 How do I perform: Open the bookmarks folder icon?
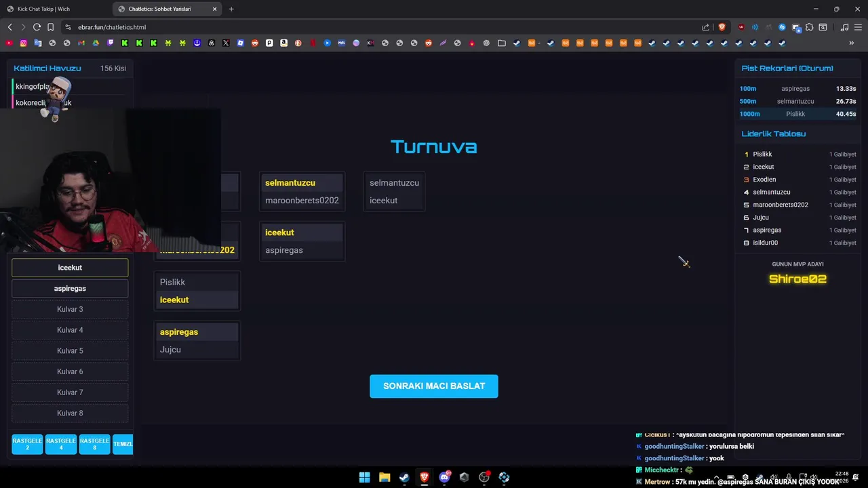pos(502,43)
